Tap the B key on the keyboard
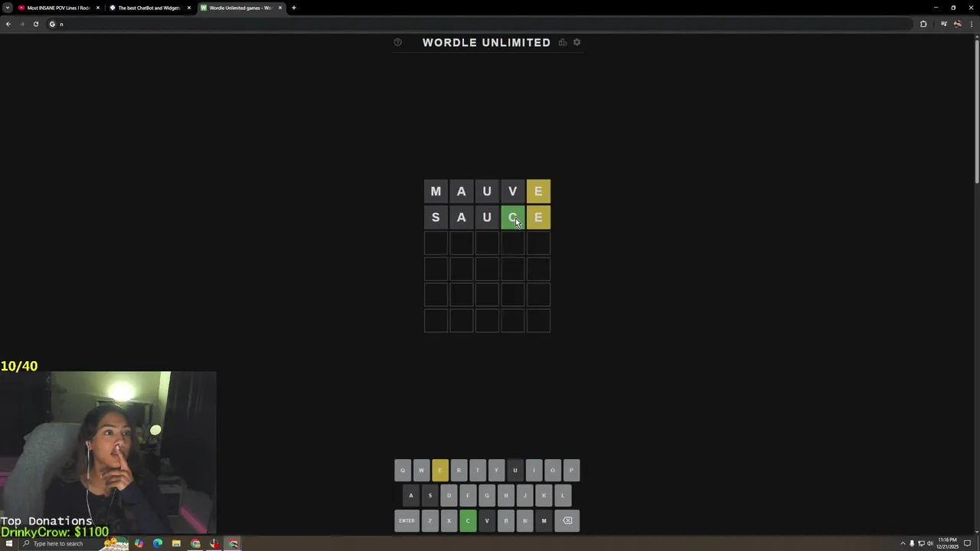The height and width of the screenshot is (551, 980). tap(505, 520)
